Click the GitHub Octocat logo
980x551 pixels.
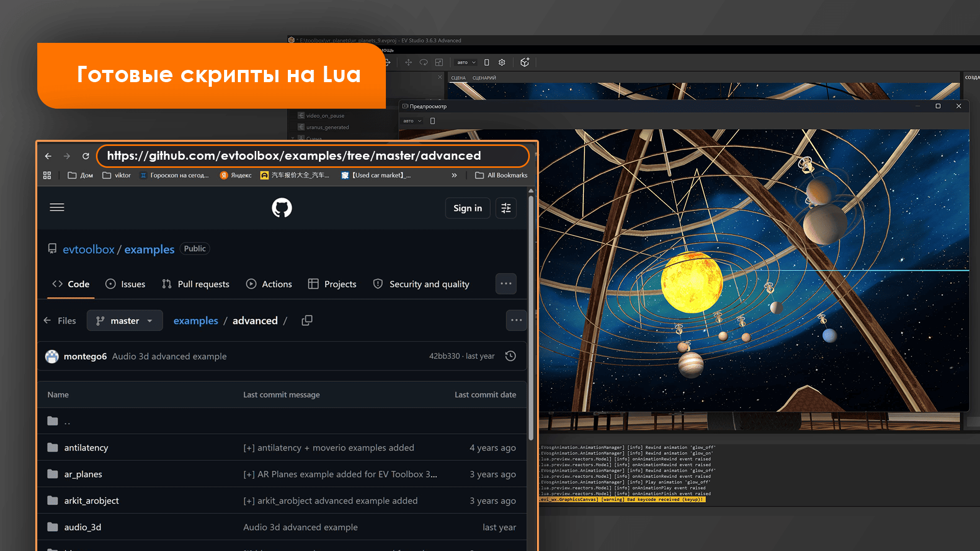(282, 208)
